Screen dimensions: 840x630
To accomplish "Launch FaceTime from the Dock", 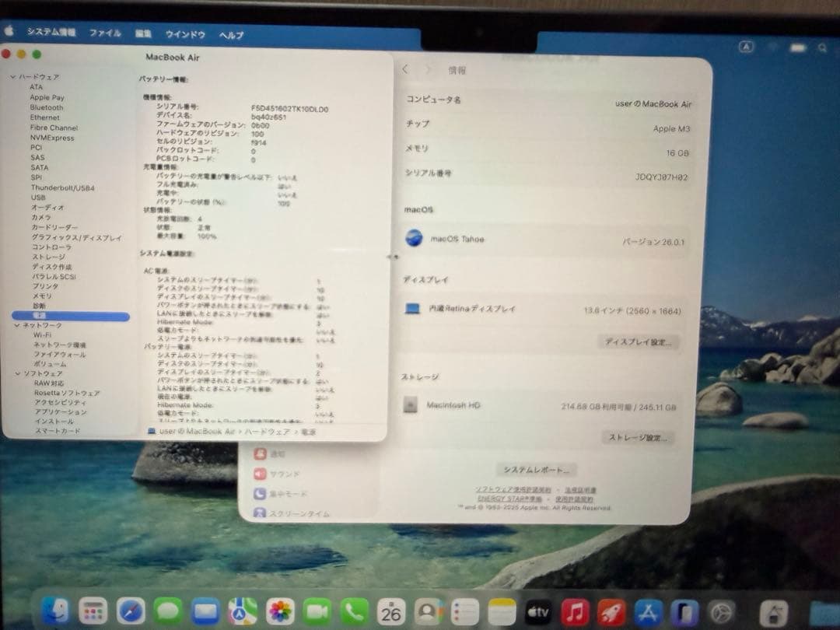I will [315, 611].
